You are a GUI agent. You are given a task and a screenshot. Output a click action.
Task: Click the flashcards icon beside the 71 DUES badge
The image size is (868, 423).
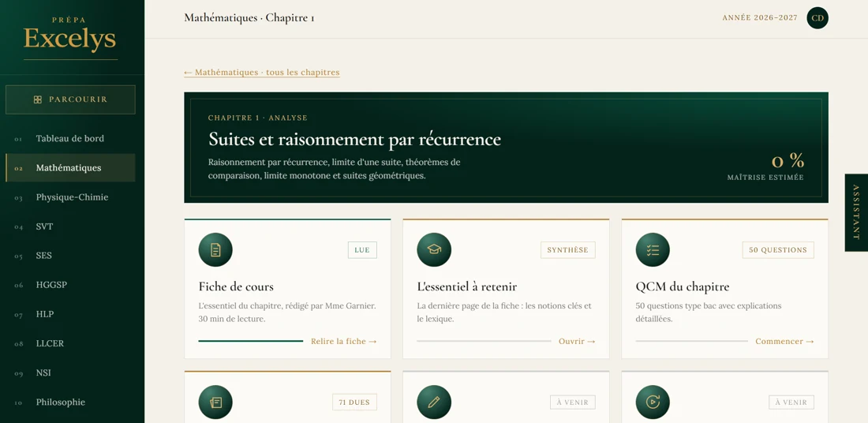point(215,402)
